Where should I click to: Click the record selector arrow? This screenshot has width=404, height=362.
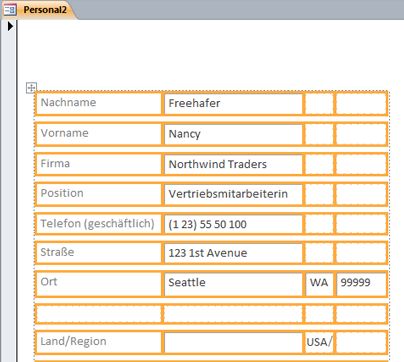(x=10, y=26)
